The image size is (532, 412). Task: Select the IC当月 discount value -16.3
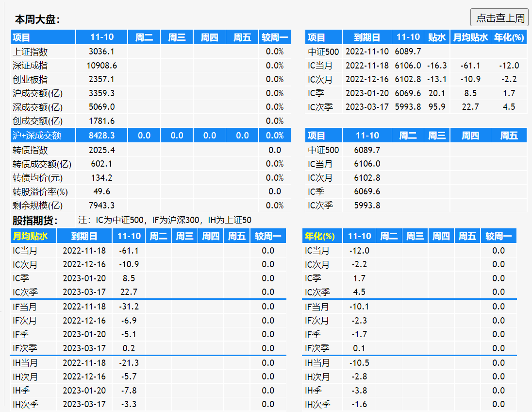point(437,66)
